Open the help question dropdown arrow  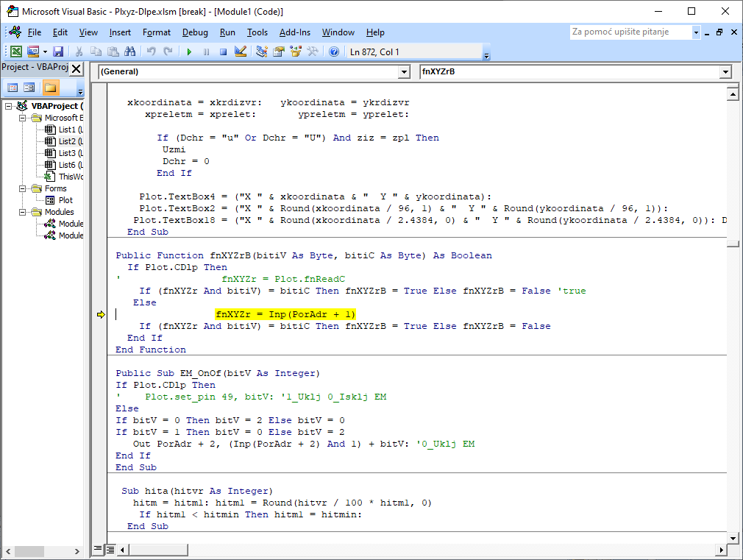(x=696, y=32)
